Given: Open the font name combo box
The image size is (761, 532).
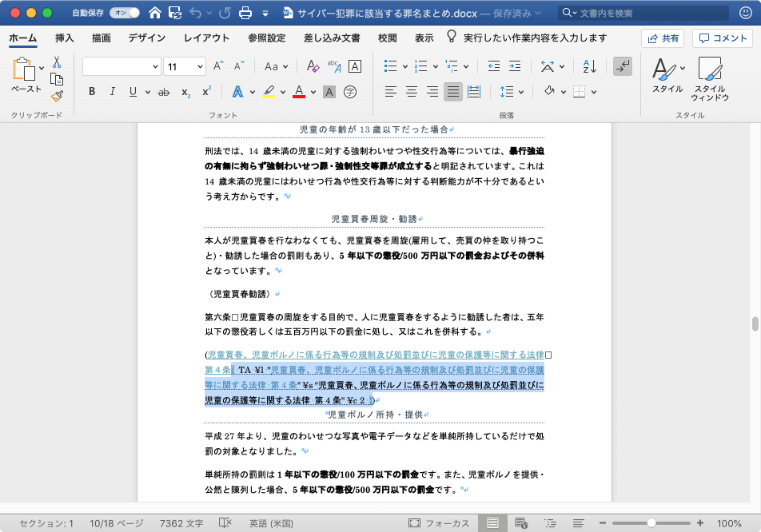Looking at the screenshot, I should 122,66.
